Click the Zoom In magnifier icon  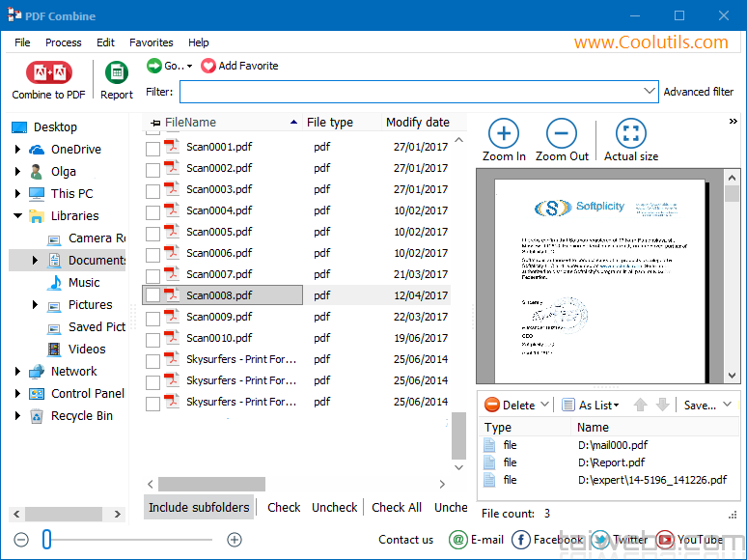pyautogui.click(x=504, y=133)
